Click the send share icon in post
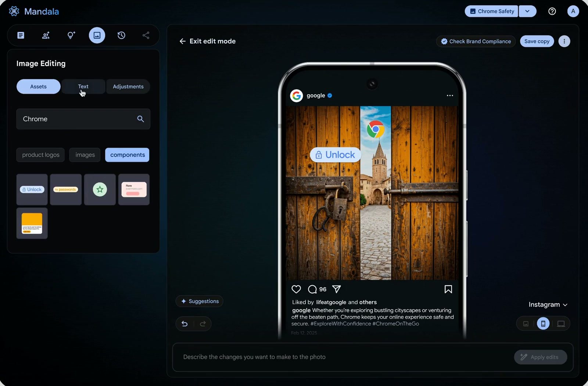 point(336,289)
